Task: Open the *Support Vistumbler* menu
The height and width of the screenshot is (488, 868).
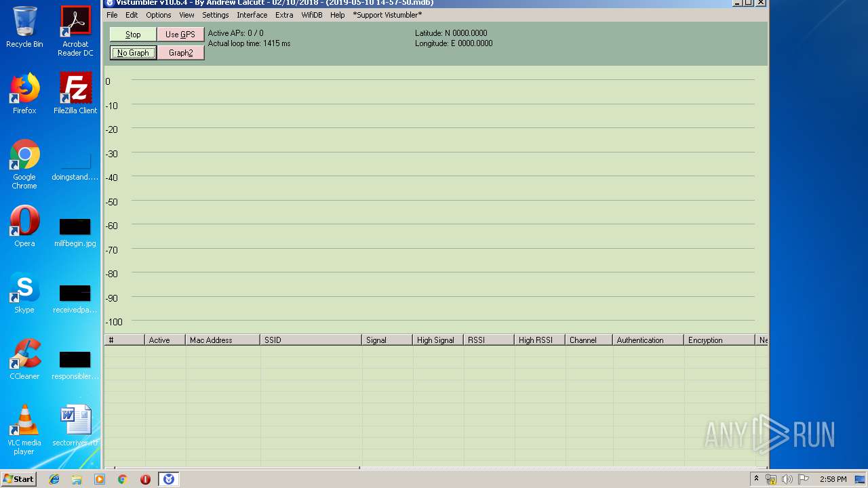Action: (x=387, y=15)
